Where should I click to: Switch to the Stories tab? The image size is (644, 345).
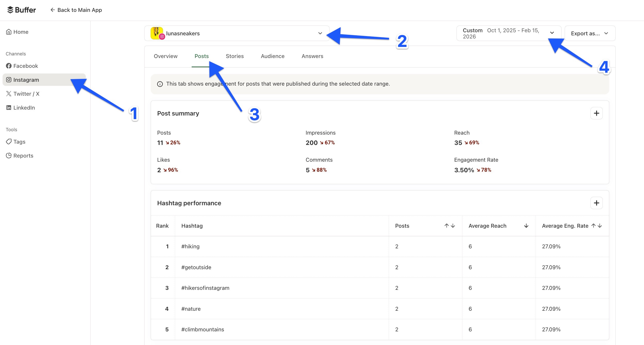[x=235, y=56]
